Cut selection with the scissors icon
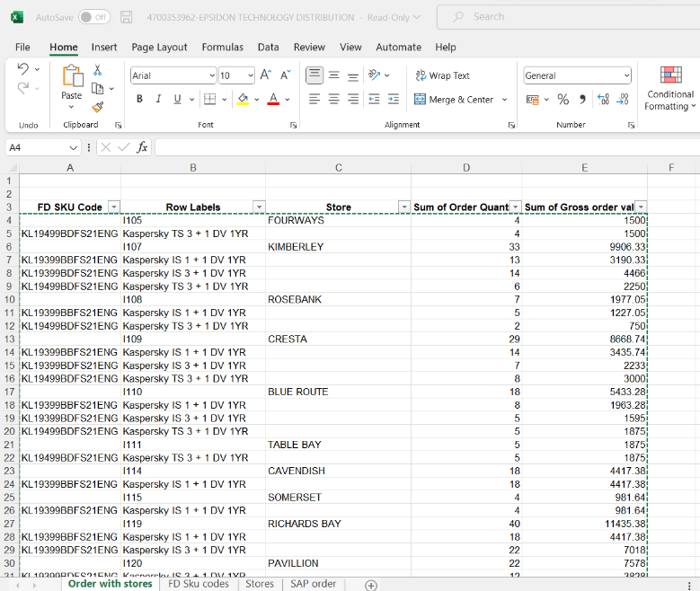This screenshot has height=591, width=700. click(x=97, y=70)
